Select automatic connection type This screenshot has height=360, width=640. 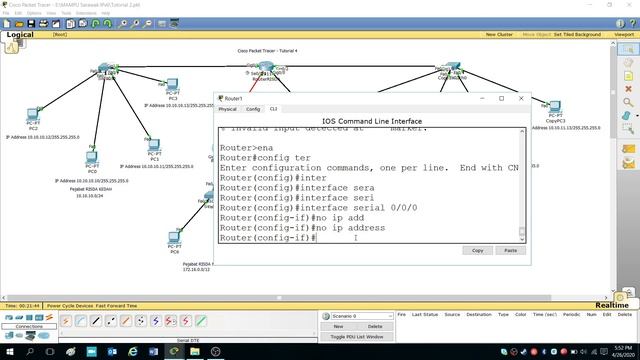66,321
